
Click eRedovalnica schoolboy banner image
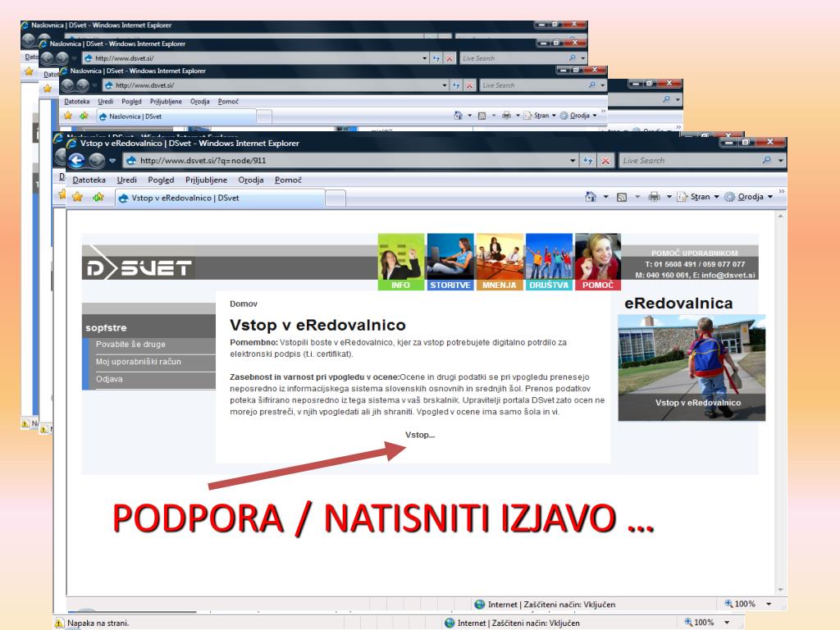point(692,367)
